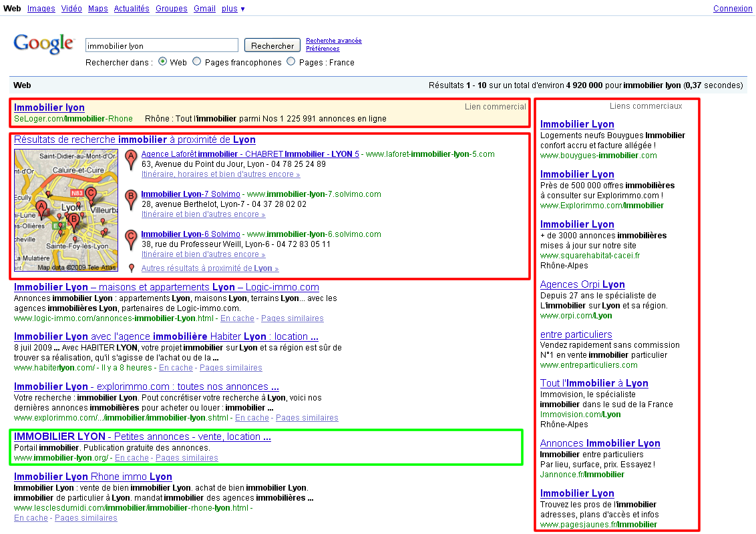756x534 pixels.
Task: Open Bouygues Immobilier ad title
Action: [x=577, y=124]
